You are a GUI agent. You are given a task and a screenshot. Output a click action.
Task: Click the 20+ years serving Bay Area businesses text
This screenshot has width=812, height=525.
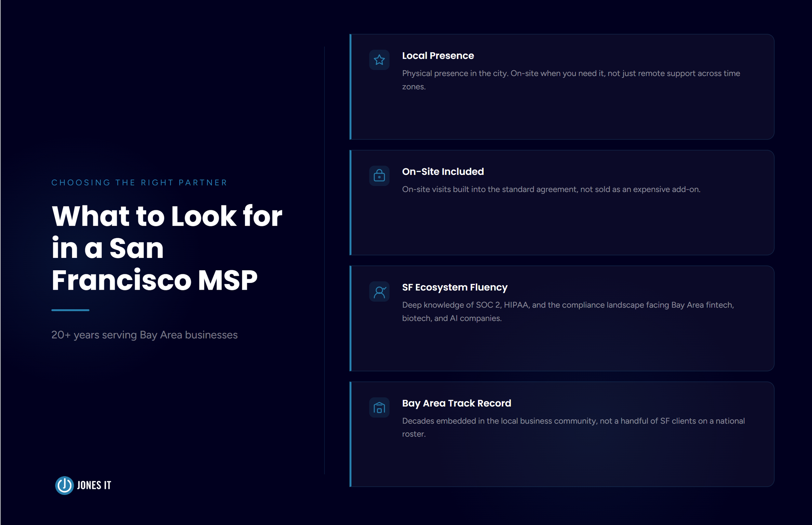(144, 335)
